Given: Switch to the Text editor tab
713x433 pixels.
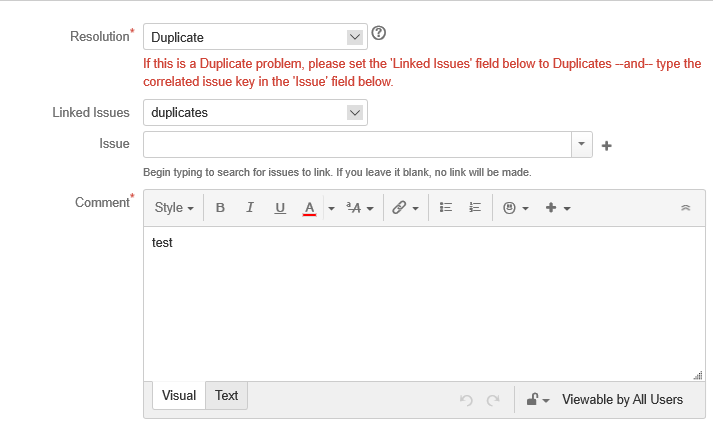Looking at the screenshot, I should pos(226,395).
